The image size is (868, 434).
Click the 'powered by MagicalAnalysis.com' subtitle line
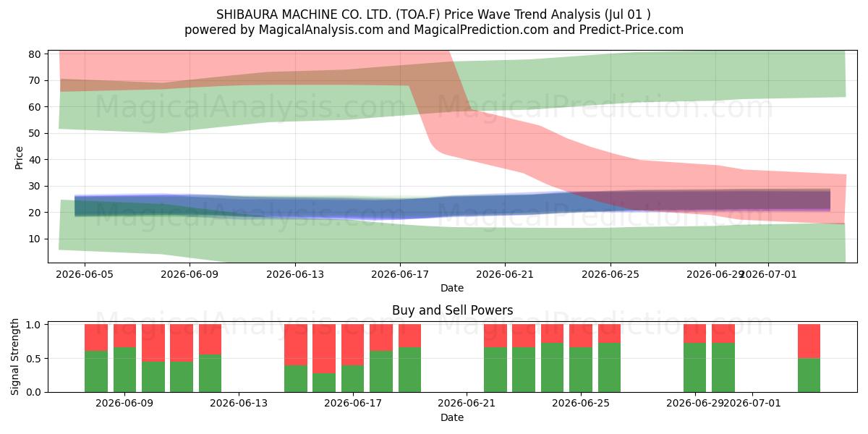pyautogui.click(x=434, y=30)
